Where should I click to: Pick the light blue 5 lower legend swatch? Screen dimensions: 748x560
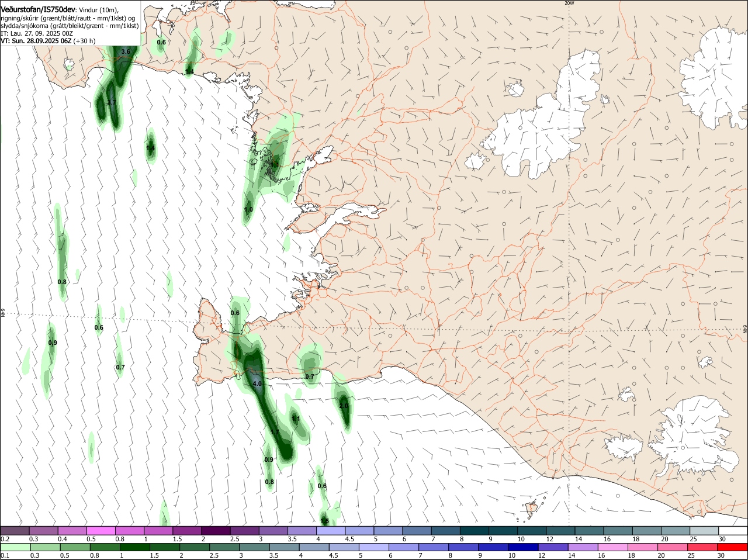tap(373, 547)
